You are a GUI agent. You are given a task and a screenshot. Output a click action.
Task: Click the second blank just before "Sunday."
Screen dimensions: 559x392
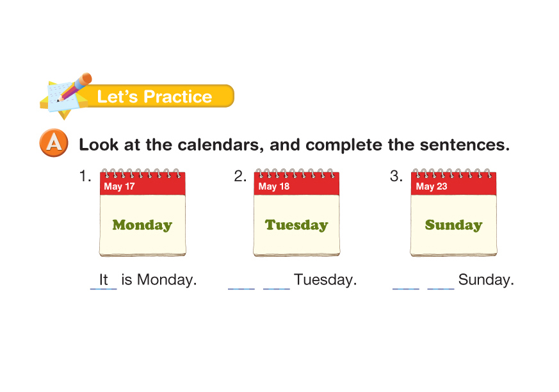click(x=441, y=282)
